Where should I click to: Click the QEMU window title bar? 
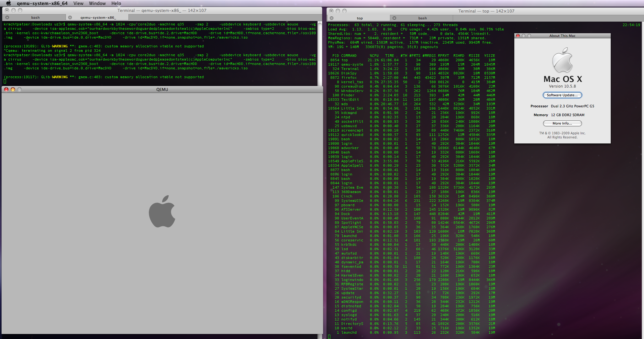162,89
